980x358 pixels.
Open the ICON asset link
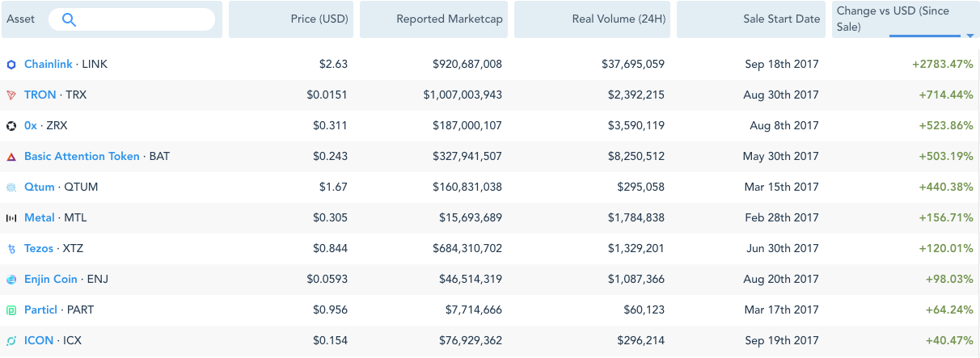click(x=39, y=341)
